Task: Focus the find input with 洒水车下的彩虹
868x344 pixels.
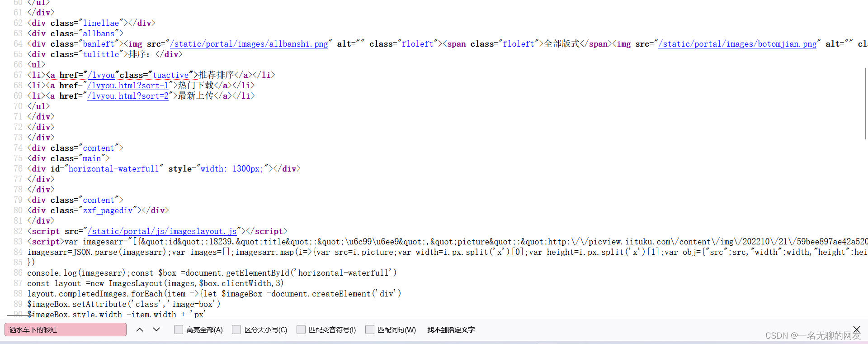Action: pos(66,330)
